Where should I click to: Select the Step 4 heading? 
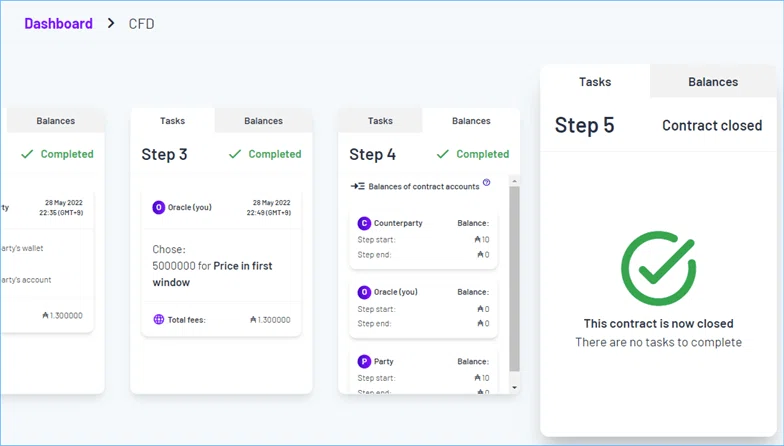point(372,154)
